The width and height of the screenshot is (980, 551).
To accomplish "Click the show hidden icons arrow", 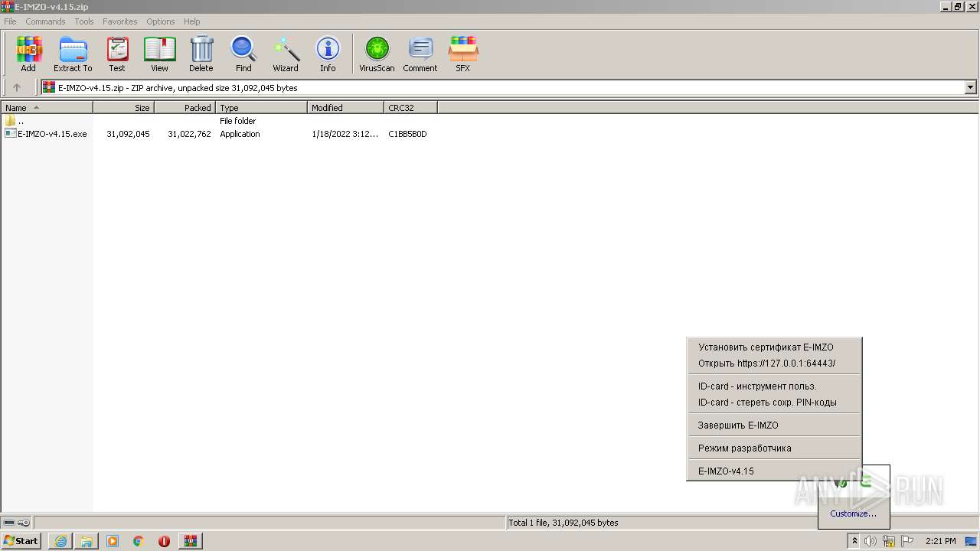I will pos(854,541).
